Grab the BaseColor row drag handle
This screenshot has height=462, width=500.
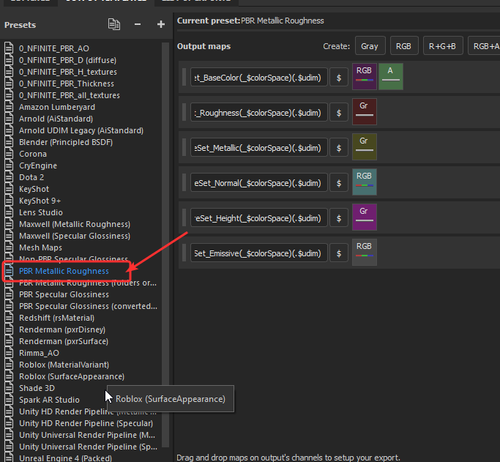(x=184, y=77)
